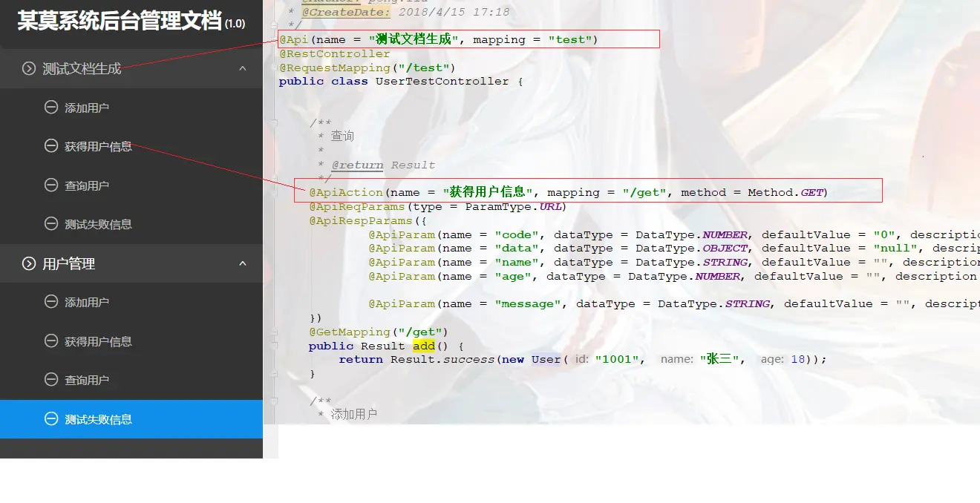This screenshot has height=503, width=980.
Task: Click the circle-arrow icon beside 测试文档生成
Action: tap(29, 68)
